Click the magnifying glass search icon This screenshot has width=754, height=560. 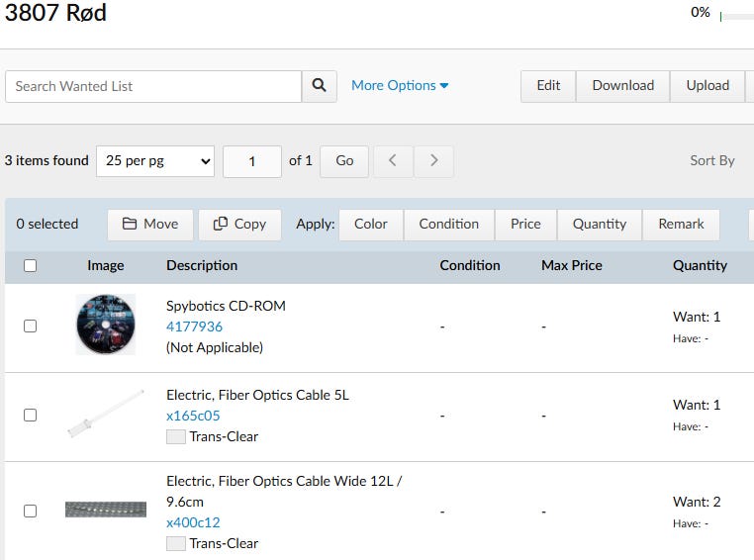[319, 86]
